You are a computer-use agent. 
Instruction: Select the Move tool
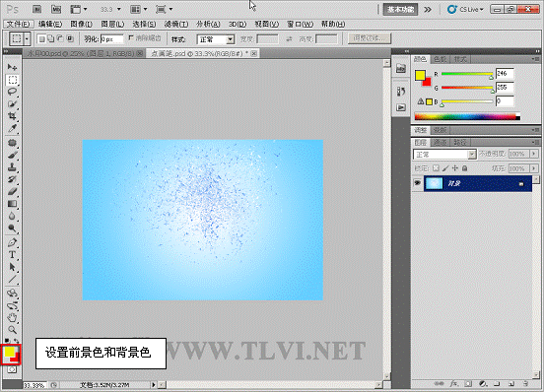[x=12, y=67]
